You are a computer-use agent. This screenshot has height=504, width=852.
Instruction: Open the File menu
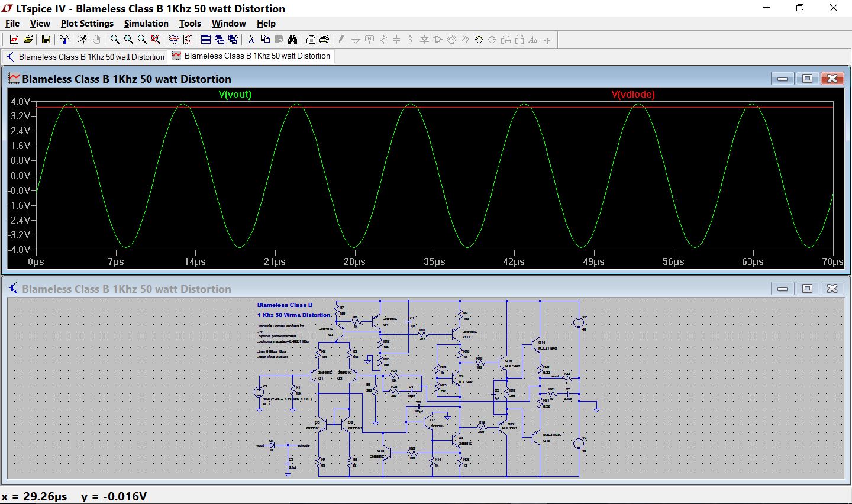pyautogui.click(x=12, y=24)
